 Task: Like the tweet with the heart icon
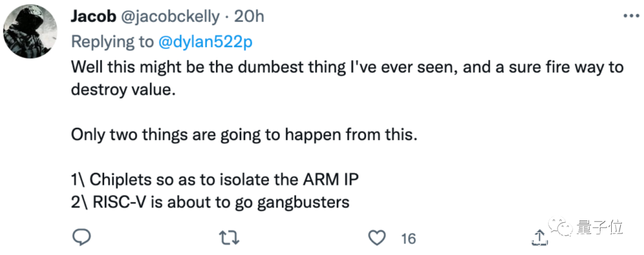click(x=376, y=238)
